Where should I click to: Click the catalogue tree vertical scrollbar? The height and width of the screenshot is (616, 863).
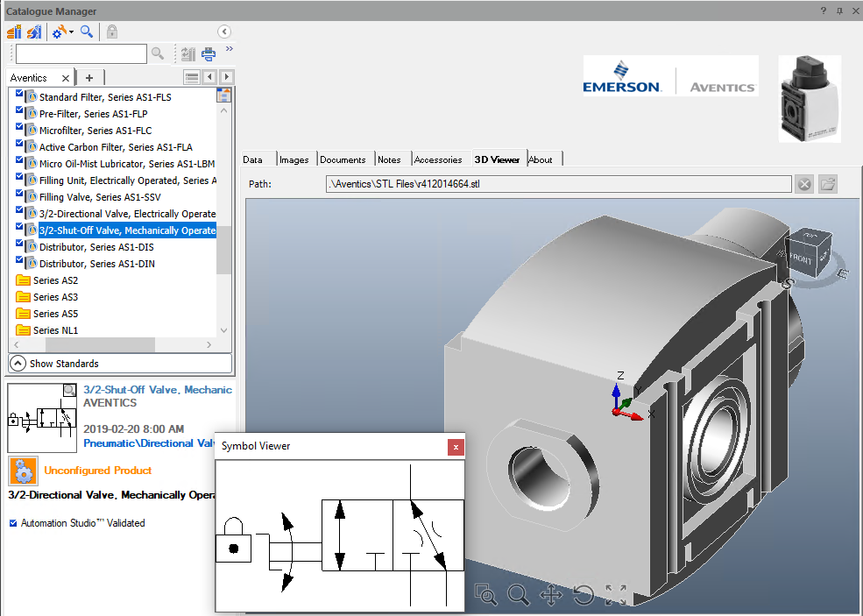coord(223,250)
